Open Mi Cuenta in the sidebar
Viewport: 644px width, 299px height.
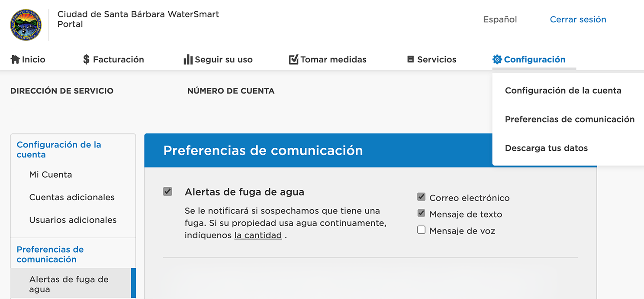(51, 175)
